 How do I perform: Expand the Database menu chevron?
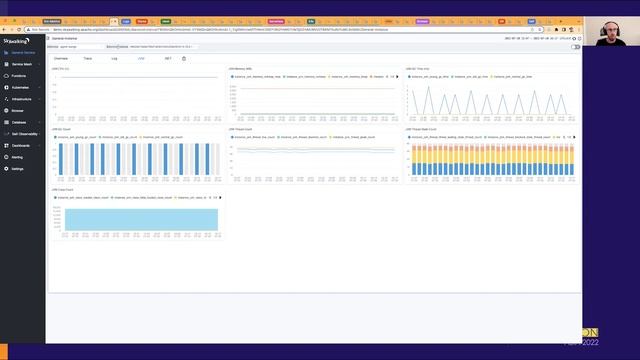click(x=39, y=122)
